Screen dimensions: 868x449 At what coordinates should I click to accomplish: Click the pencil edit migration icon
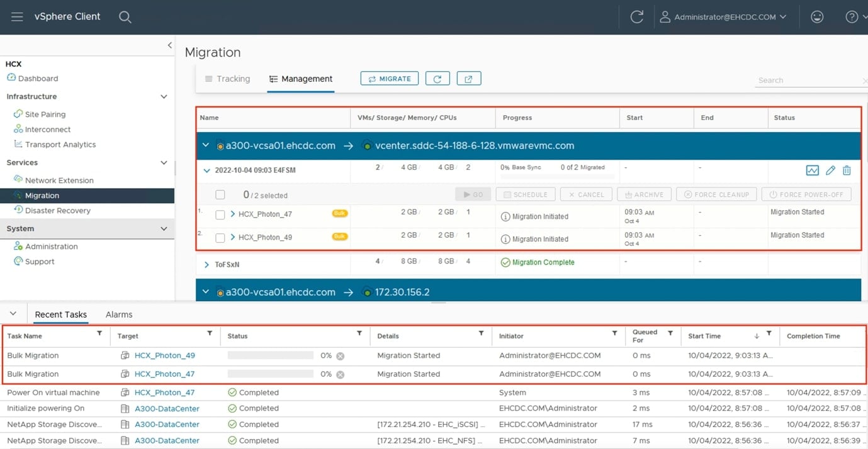point(830,170)
